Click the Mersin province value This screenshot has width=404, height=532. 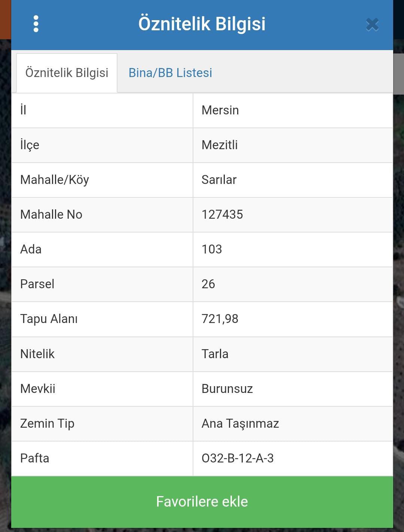point(220,110)
